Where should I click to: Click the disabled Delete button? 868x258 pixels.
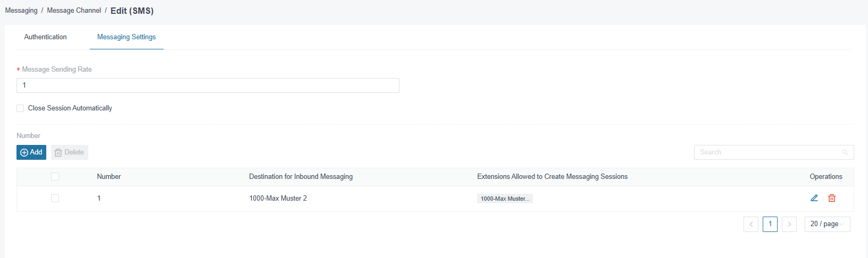tap(70, 152)
